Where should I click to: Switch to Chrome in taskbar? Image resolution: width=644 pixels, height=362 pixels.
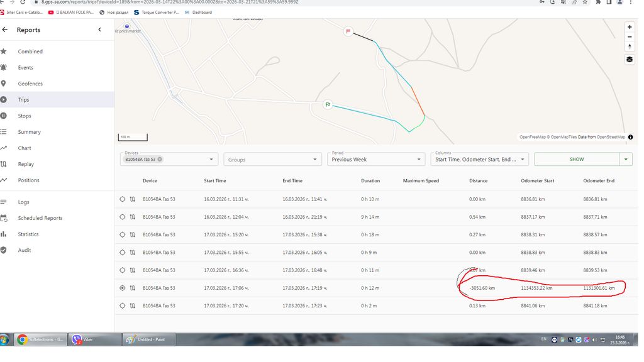click(x=41, y=340)
